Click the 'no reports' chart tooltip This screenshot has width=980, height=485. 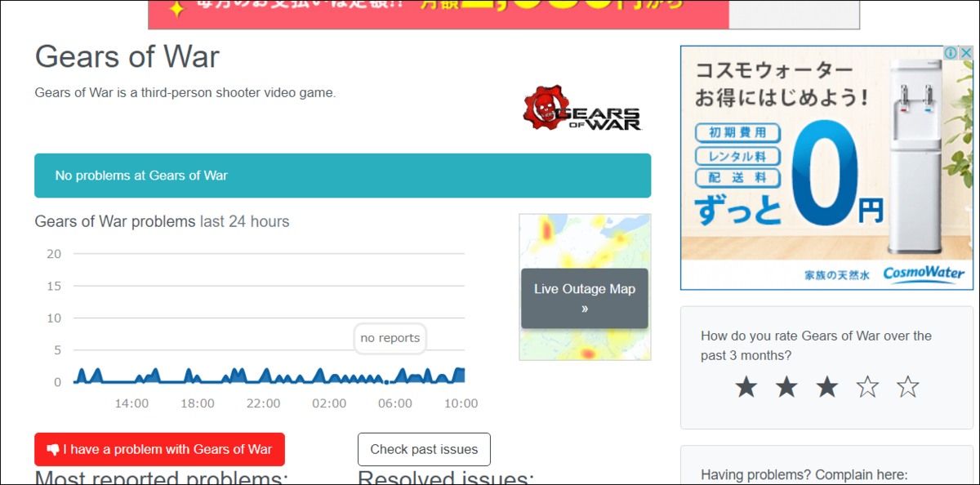390,338
